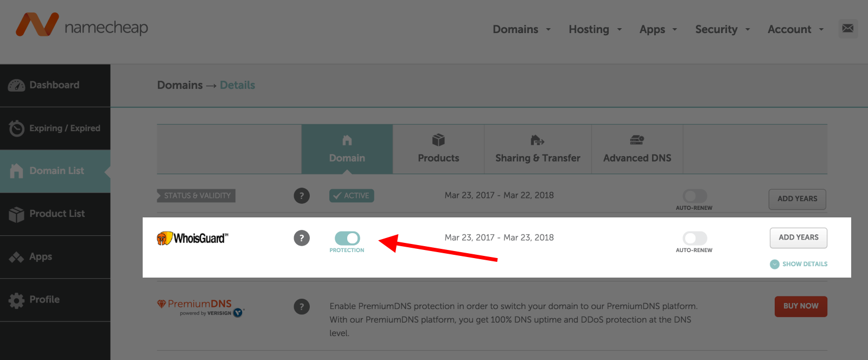
Task: Select Dashboard in the sidebar
Action: tap(55, 86)
